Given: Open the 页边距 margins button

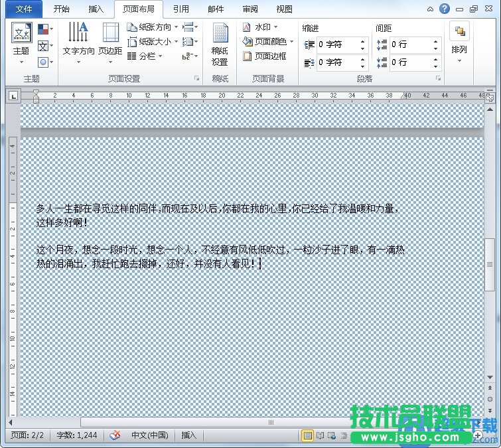Looking at the screenshot, I should pyautogui.click(x=110, y=38).
